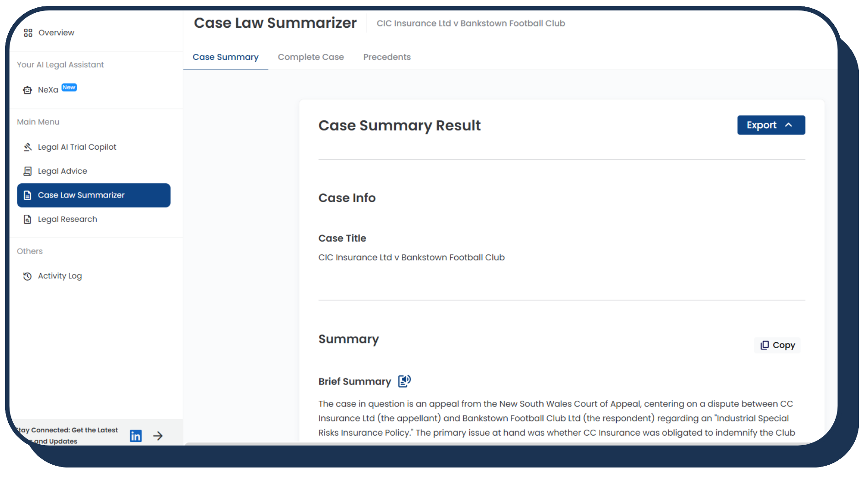Click the NeXa robot icon

(27, 90)
